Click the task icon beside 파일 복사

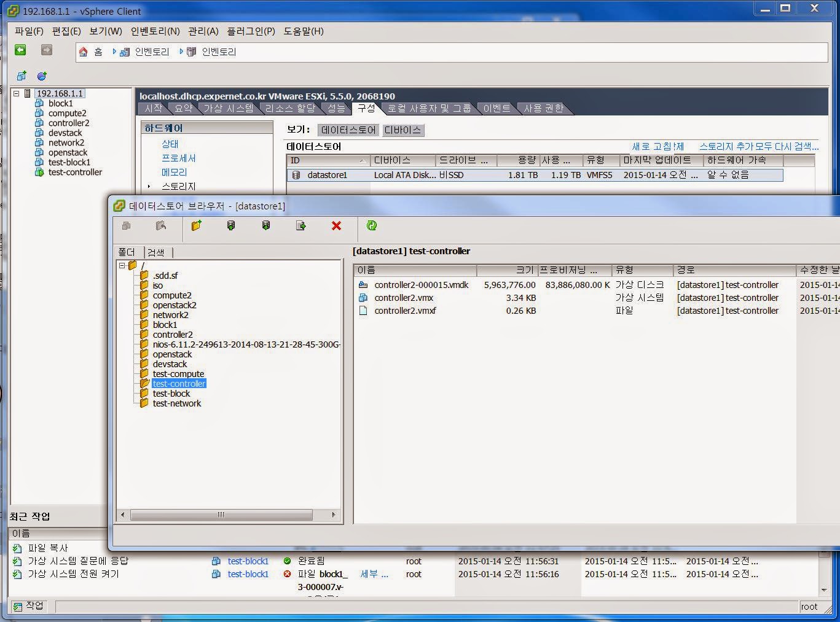pyautogui.click(x=17, y=548)
